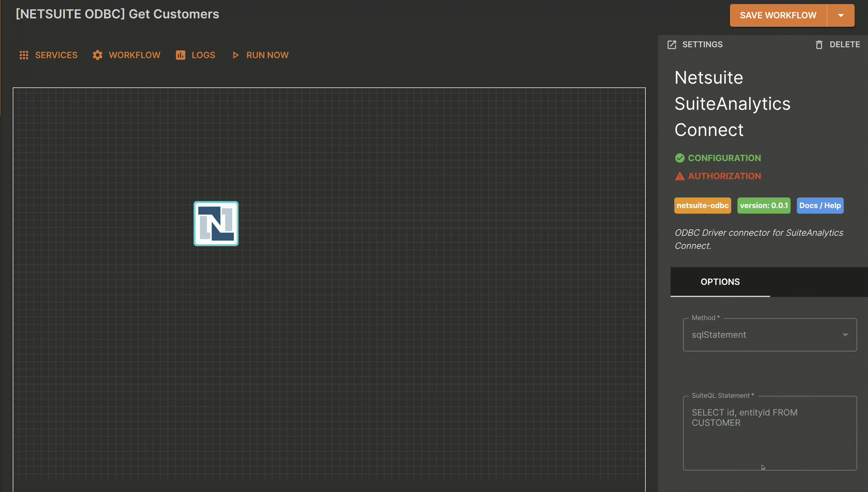Screen dimensions: 868x492
Task: Open the SETTINGS panel link
Action: (x=695, y=44)
